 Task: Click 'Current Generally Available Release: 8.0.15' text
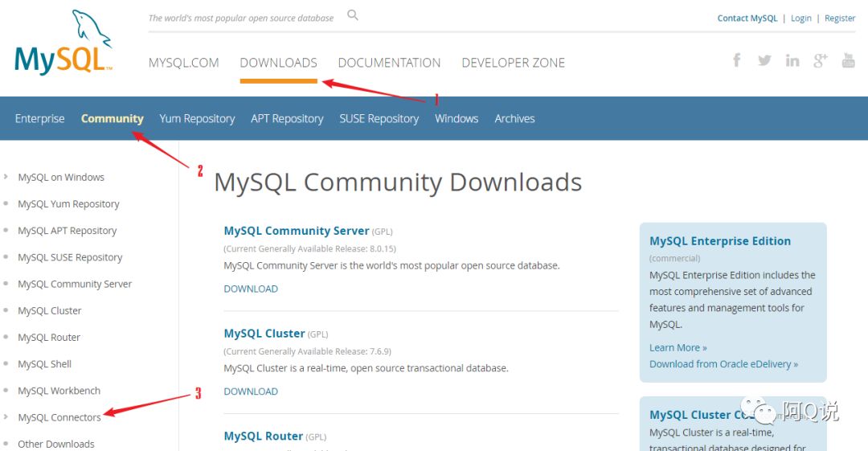[309, 248]
